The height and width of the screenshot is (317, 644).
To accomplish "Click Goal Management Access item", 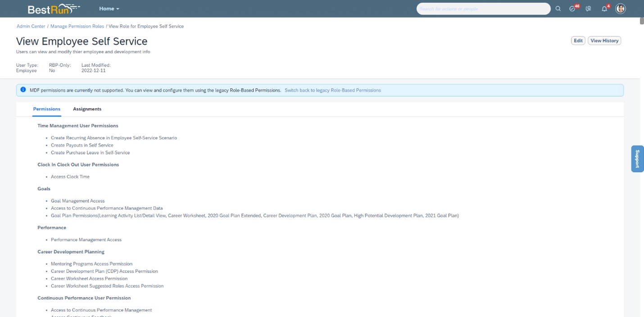I will 77,201.
